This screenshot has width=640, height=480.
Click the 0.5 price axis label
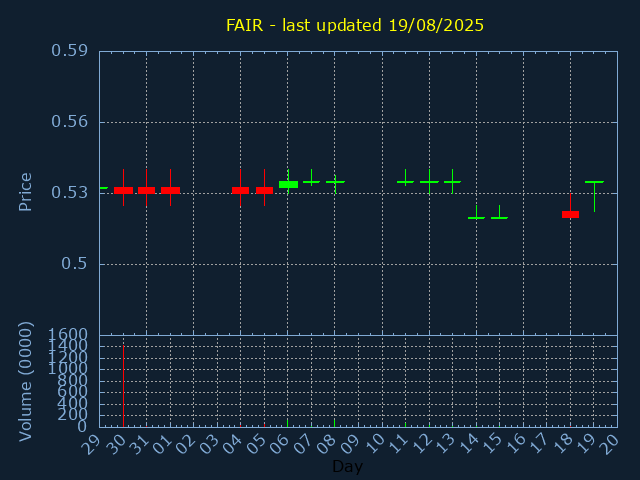(x=74, y=264)
